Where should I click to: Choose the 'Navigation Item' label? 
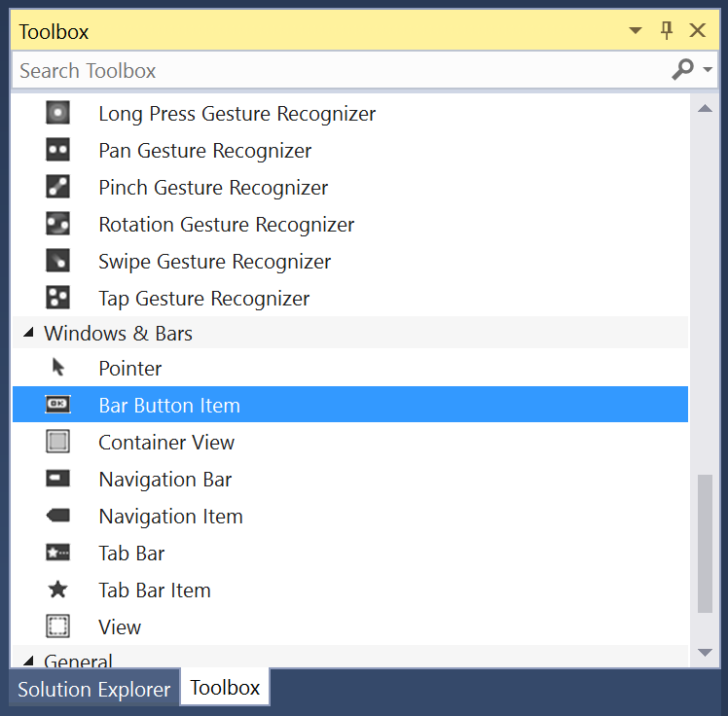coord(171,518)
